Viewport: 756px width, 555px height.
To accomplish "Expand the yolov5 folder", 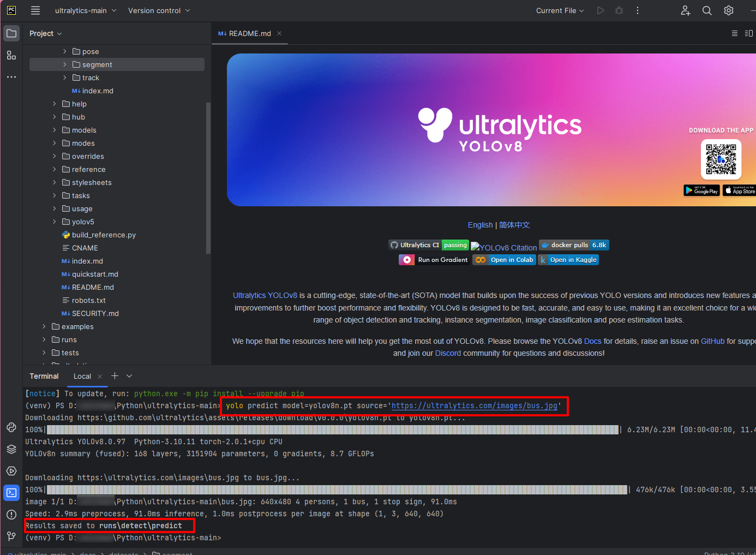I will 55,222.
